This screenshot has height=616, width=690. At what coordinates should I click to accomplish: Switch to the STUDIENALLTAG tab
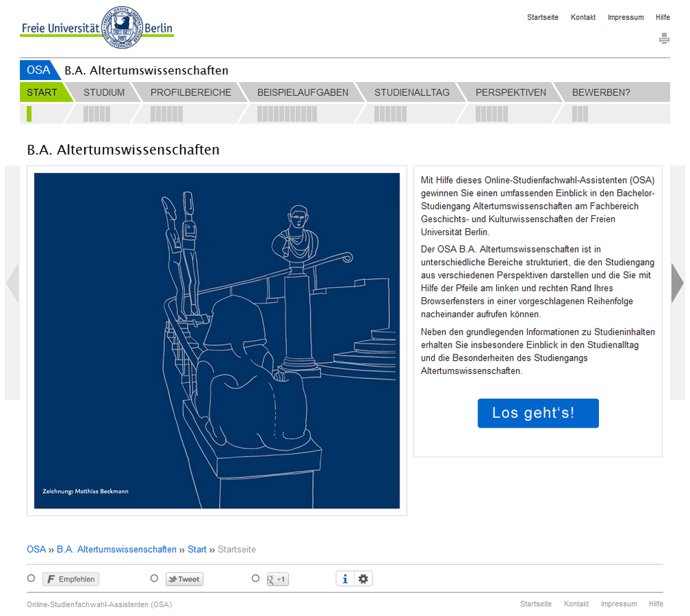coord(412,92)
